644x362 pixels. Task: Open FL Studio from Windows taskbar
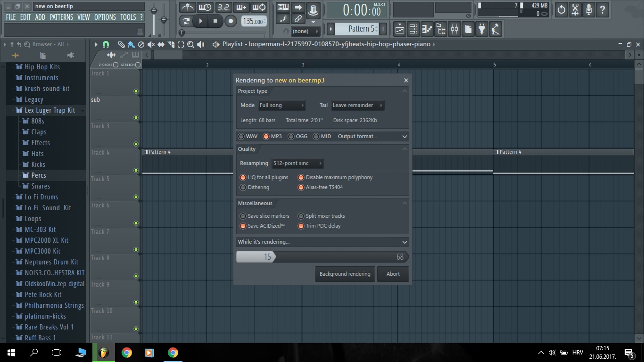pyautogui.click(x=103, y=352)
